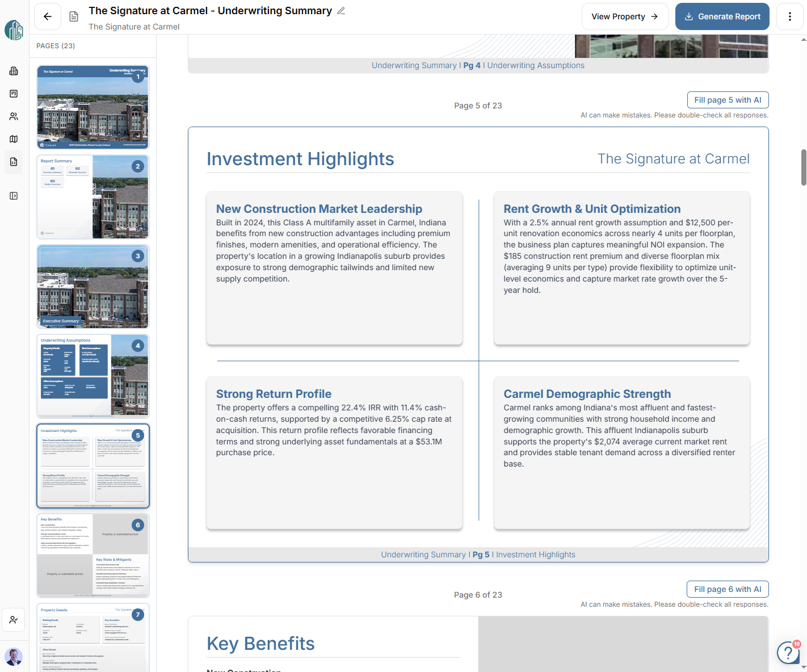The width and height of the screenshot is (807, 672).
Task: Select page 5 Investment Highlights thumbnail
Action: click(x=93, y=466)
